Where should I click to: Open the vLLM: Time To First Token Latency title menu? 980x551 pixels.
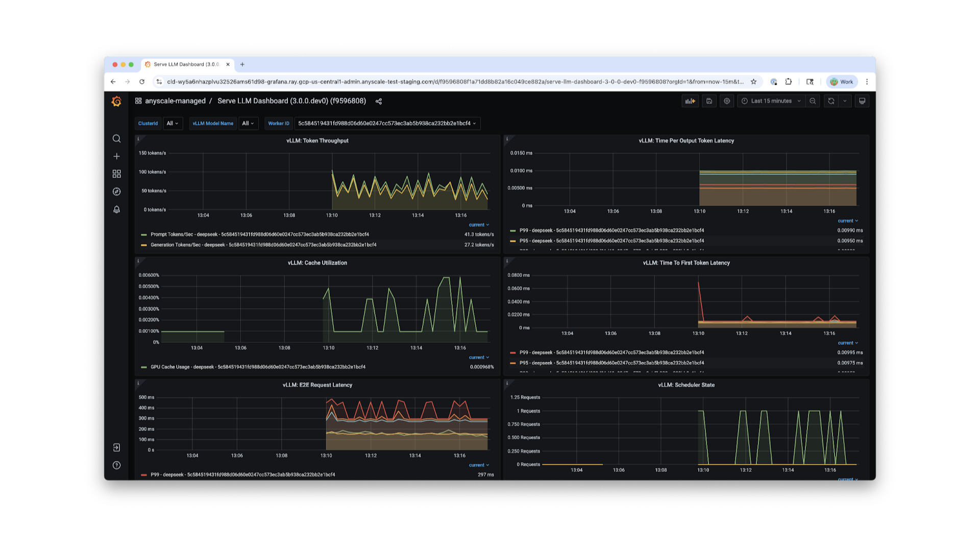(x=686, y=263)
